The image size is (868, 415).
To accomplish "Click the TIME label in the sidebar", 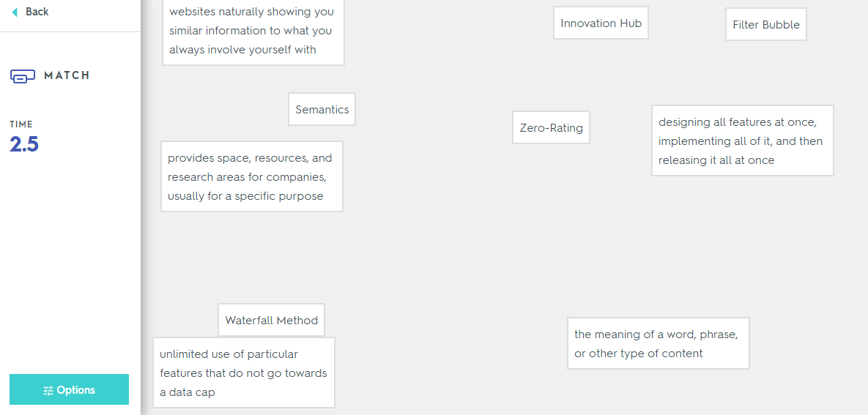I will coord(21,124).
